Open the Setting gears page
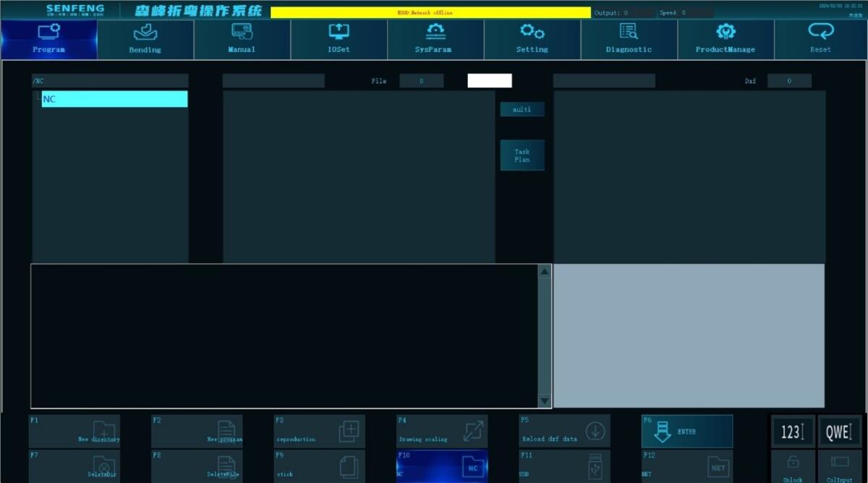This screenshot has width=868, height=483. 532,39
